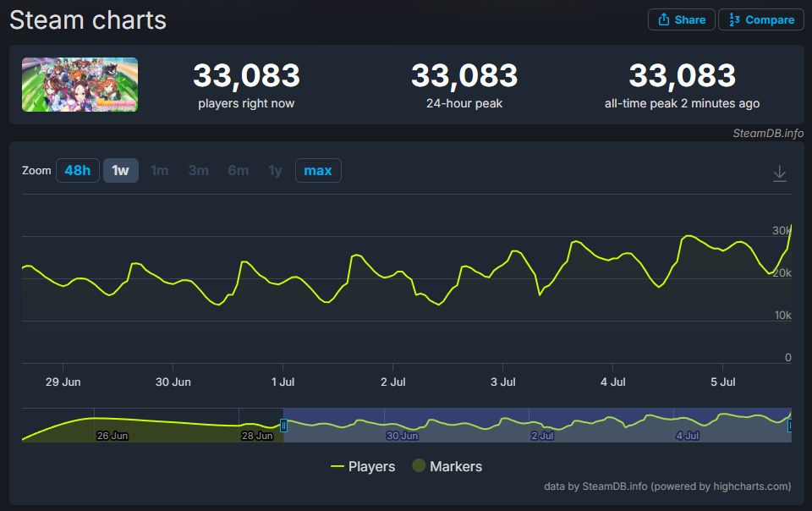The image size is (812, 511).
Task: Click the highcharts.com credit text
Action: [x=667, y=486]
